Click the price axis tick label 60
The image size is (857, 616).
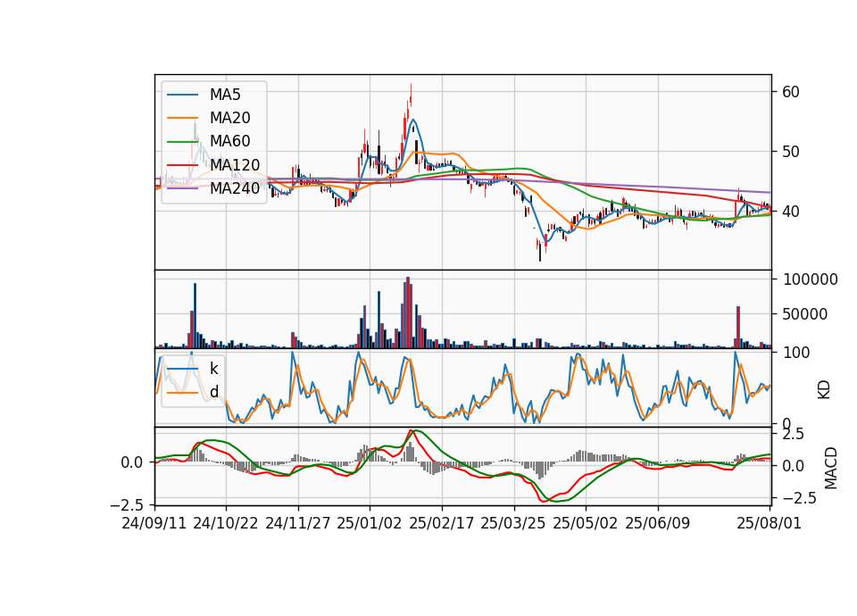[790, 92]
